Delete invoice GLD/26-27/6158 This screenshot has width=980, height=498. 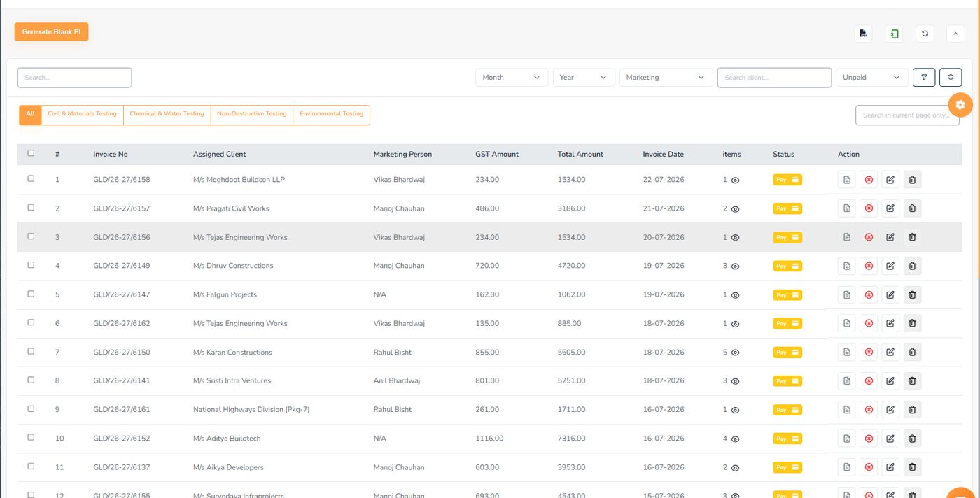click(912, 180)
